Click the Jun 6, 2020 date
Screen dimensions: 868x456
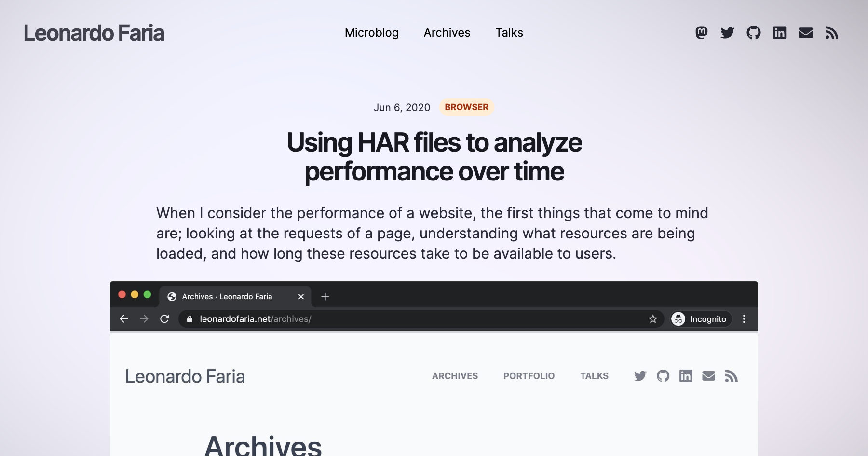click(402, 107)
